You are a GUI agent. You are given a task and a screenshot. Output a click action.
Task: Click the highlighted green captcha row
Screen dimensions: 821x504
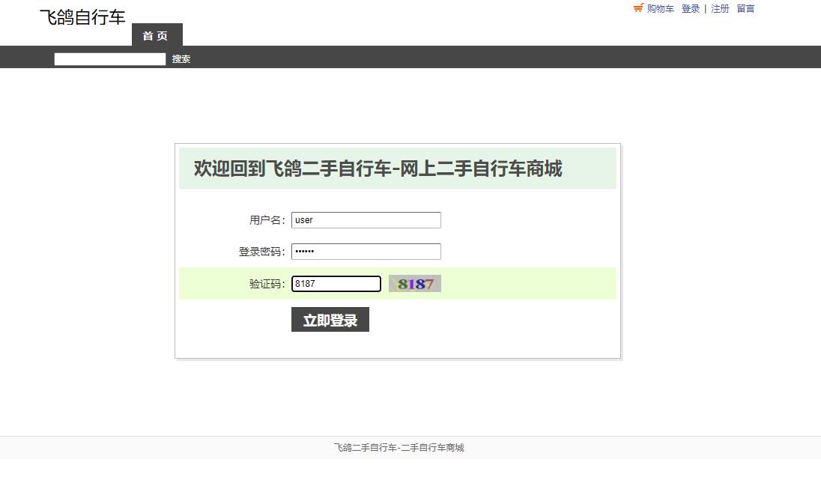pyautogui.click(x=524, y=283)
